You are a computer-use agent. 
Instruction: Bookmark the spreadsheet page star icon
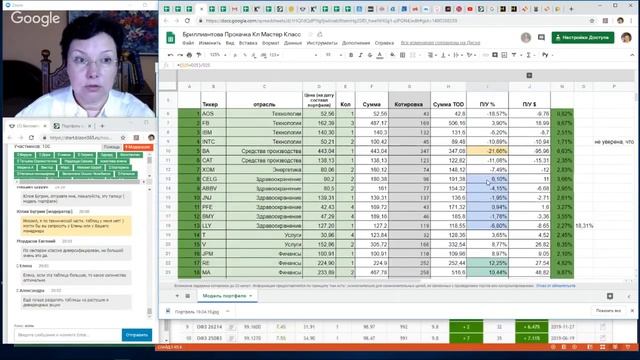(592, 20)
